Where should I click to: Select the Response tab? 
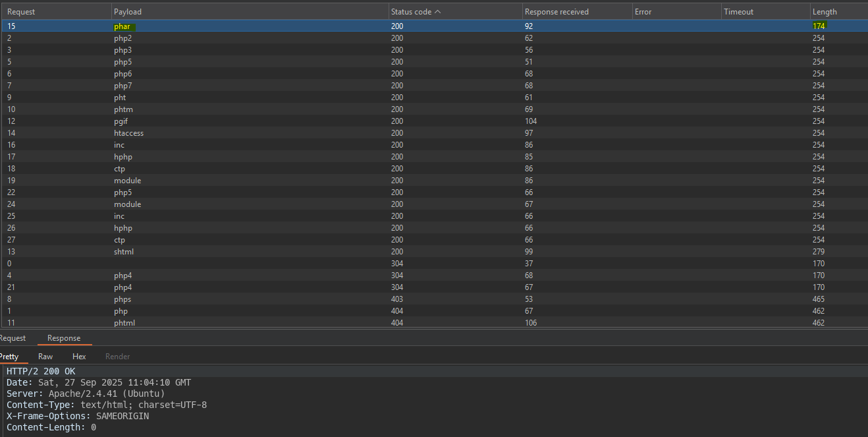[64, 338]
